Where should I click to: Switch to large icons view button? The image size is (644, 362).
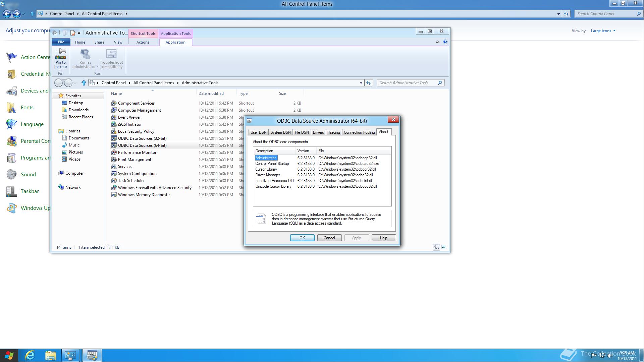point(444,247)
